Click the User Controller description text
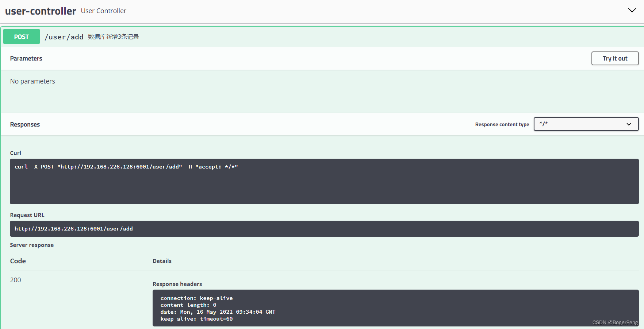The height and width of the screenshot is (329, 644). [104, 11]
